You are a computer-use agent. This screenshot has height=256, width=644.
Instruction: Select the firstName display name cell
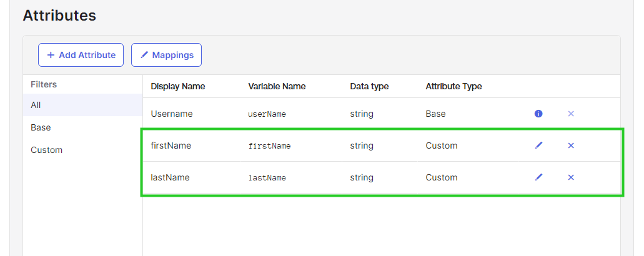171,145
